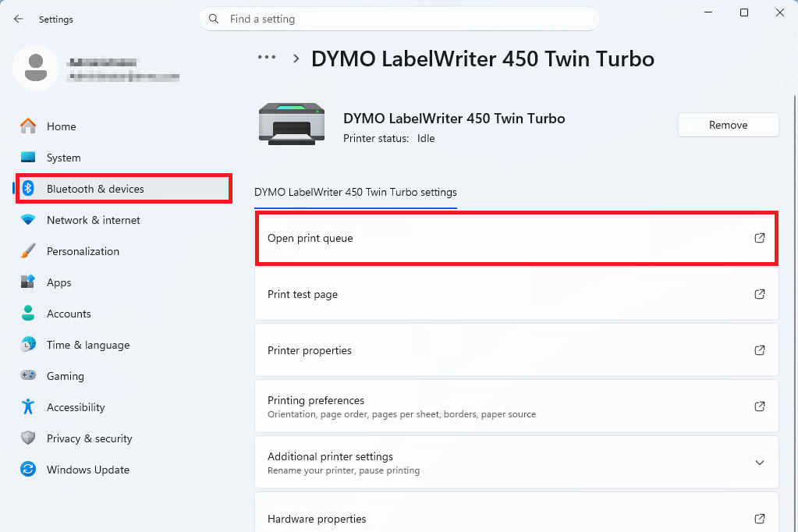Remove the DYMO LabelWriter printer
798x532 pixels.
pyautogui.click(x=729, y=125)
